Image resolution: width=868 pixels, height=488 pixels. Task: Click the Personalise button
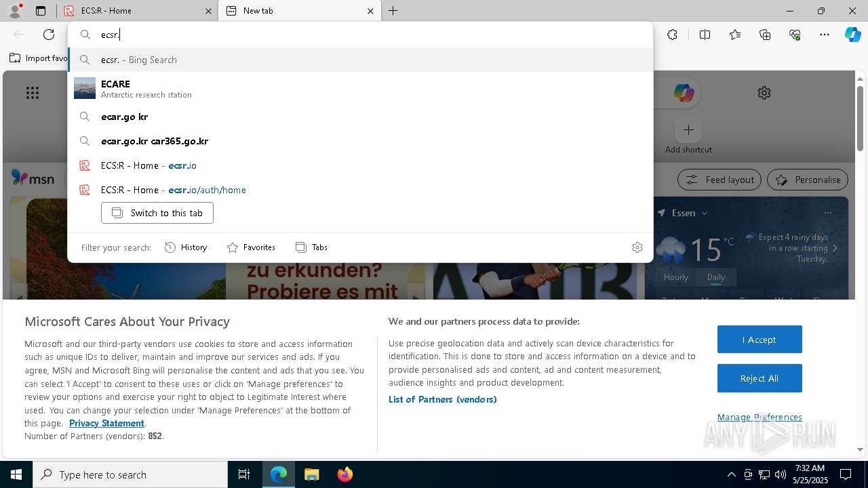click(x=808, y=180)
